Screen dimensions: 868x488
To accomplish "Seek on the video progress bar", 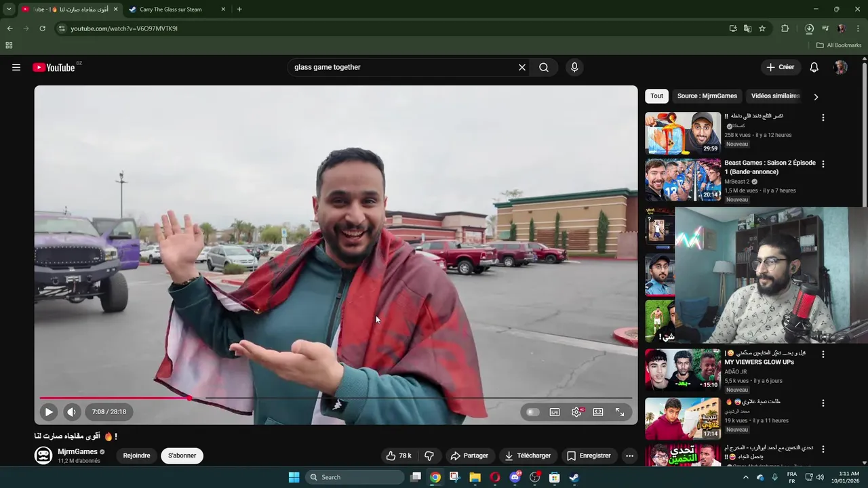I will [336, 398].
